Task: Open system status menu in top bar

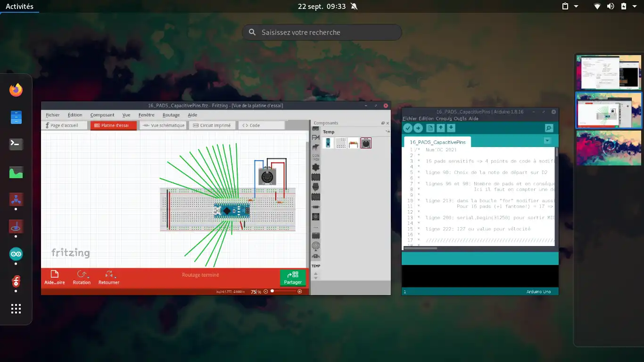Action: 615,6
